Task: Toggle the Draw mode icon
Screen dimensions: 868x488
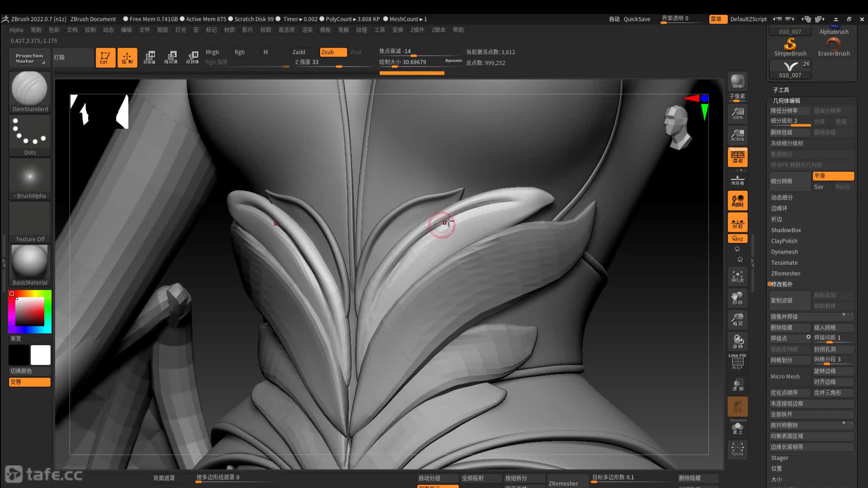Action: (x=127, y=58)
